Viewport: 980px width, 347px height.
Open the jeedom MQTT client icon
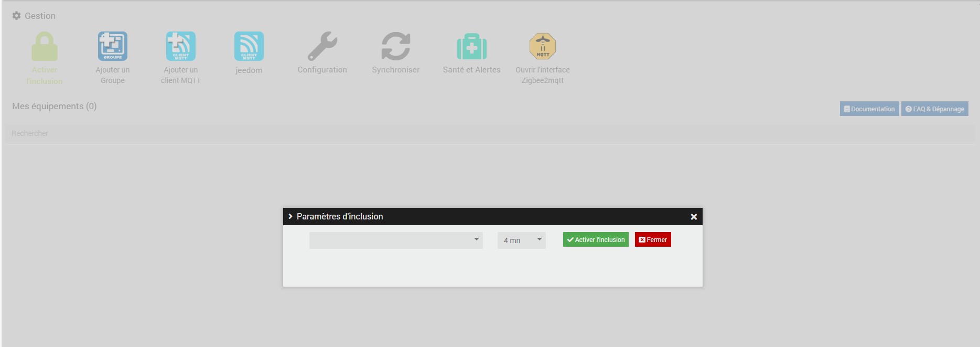(249, 46)
